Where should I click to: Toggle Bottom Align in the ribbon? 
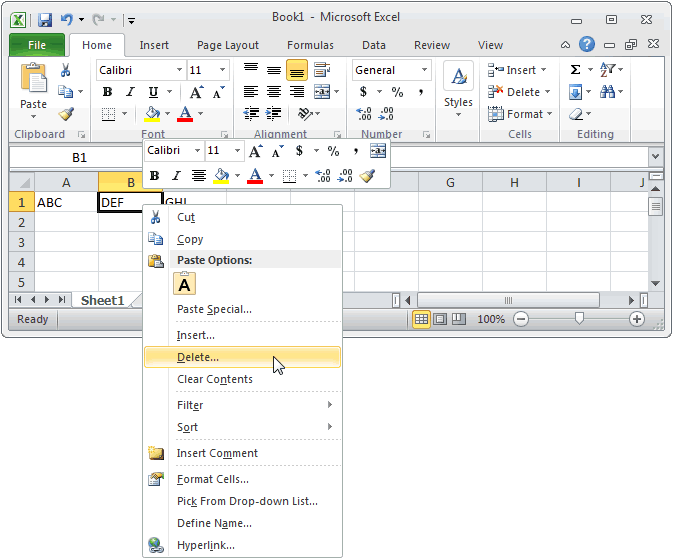[297, 70]
